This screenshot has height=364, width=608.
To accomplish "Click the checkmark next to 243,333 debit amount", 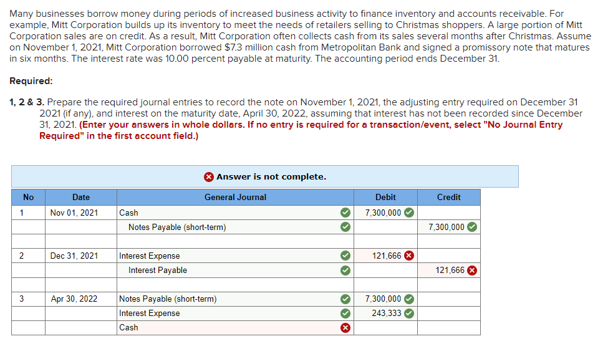I will coord(408,313).
